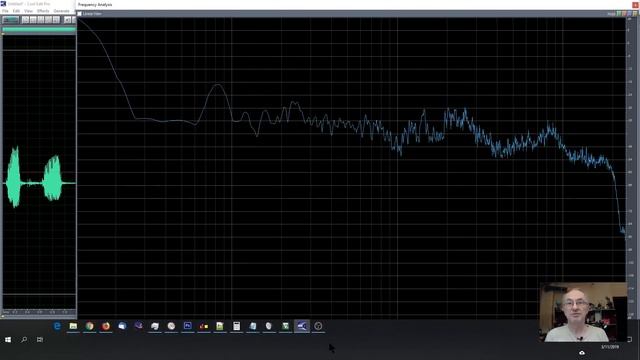The width and height of the screenshot is (640, 360).
Task: Click the second green waveform burst in Cool Edit
Action: (53, 178)
